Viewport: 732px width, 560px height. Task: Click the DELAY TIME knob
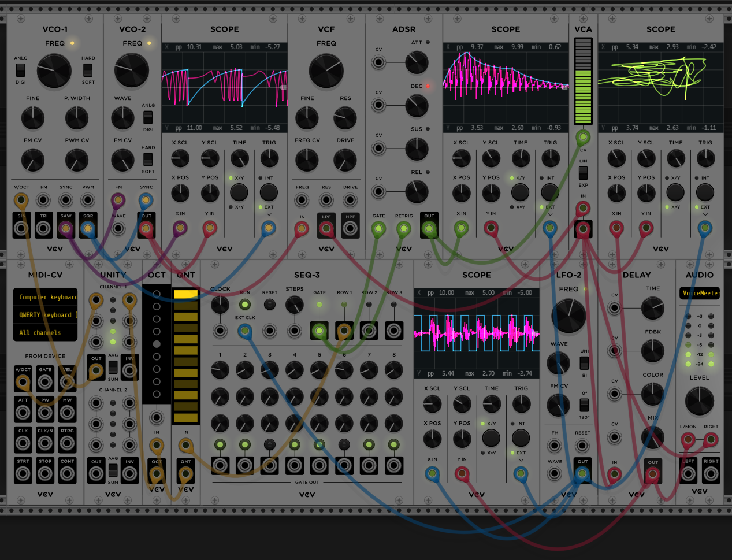pyautogui.click(x=652, y=309)
